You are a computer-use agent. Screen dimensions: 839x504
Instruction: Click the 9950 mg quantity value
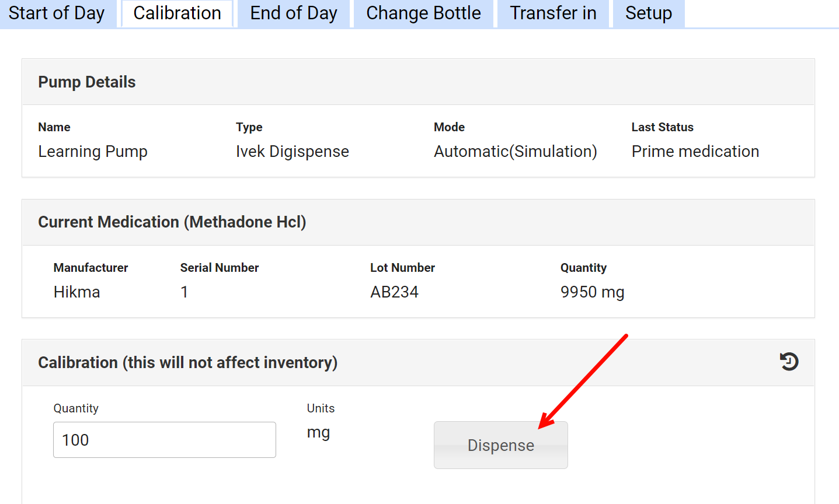592,292
